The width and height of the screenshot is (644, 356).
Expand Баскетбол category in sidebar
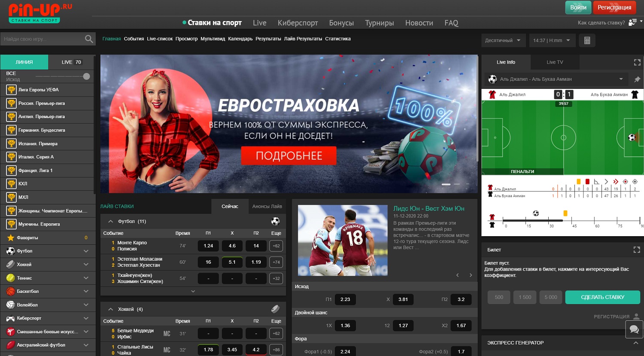[x=86, y=291]
